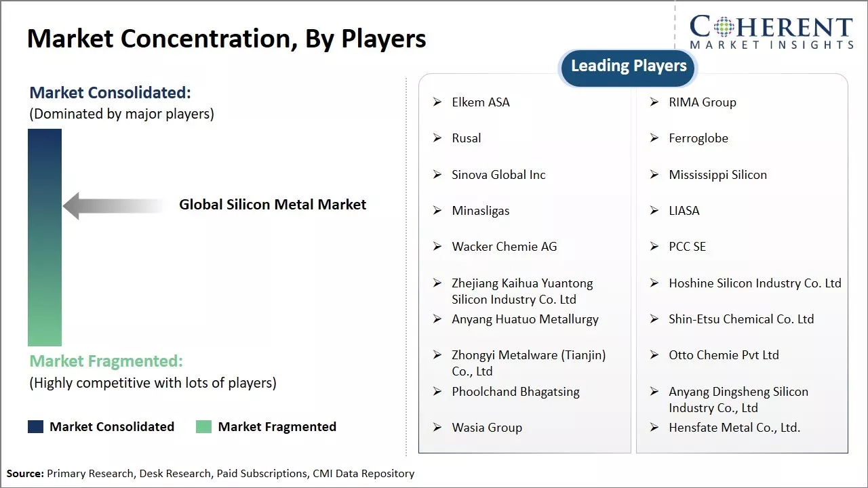Toggle the chevron beside Wacker Chemie AG

[x=437, y=247]
